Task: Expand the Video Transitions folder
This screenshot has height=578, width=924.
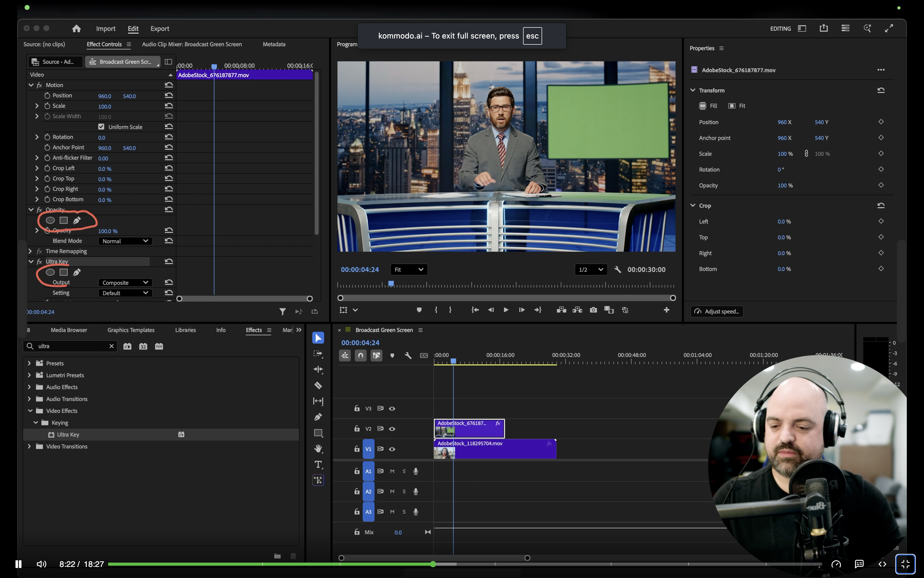Action: [30, 446]
